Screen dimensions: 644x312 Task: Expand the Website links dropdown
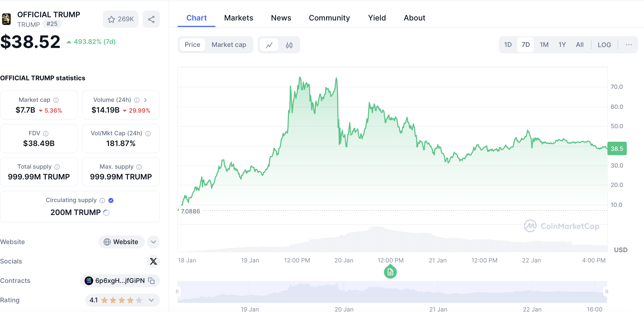pos(153,242)
